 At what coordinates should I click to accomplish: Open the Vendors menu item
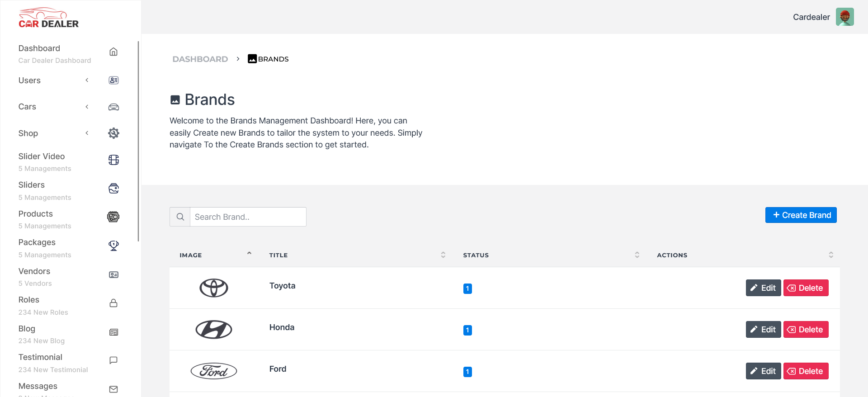[x=34, y=271]
